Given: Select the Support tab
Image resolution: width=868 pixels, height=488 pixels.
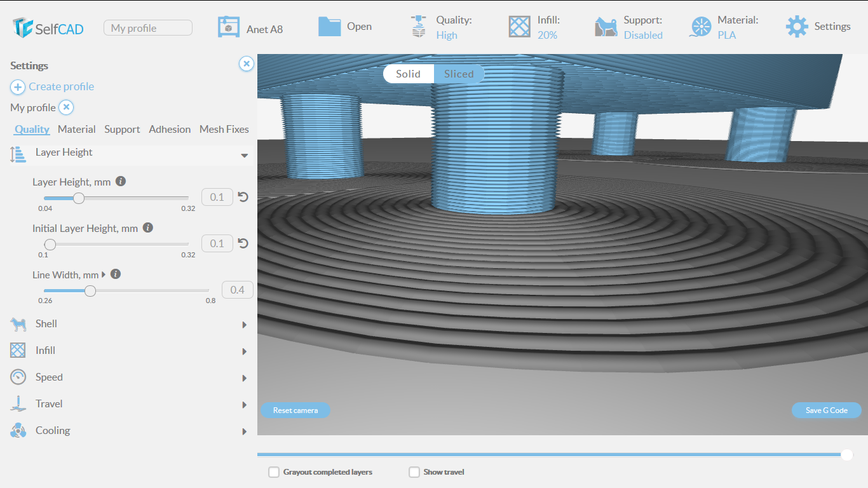Looking at the screenshot, I should [x=122, y=129].
